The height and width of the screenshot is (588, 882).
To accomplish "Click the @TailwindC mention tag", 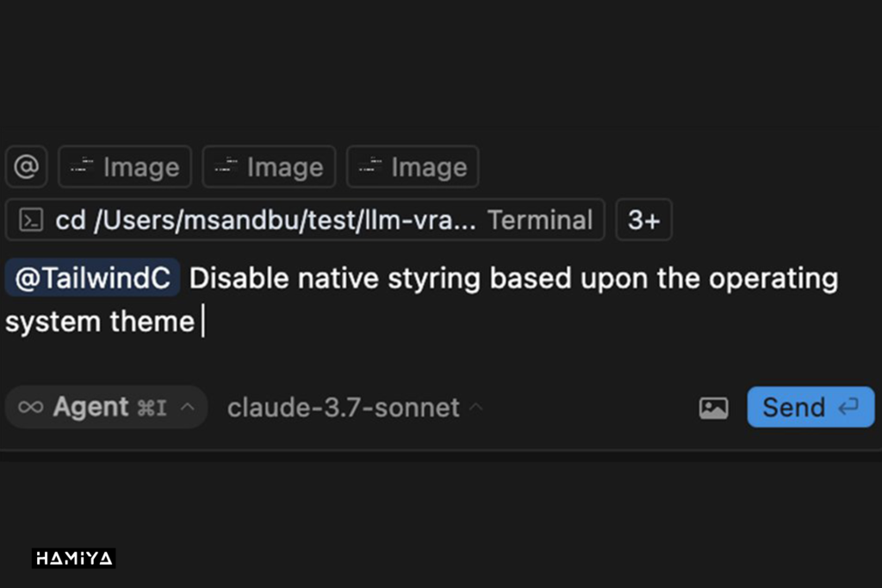I will click(93, 279).
